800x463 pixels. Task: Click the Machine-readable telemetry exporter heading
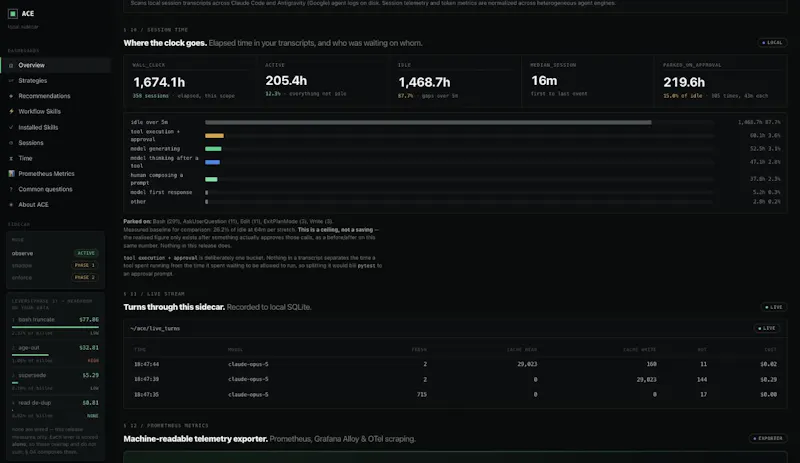pos(195,439)
